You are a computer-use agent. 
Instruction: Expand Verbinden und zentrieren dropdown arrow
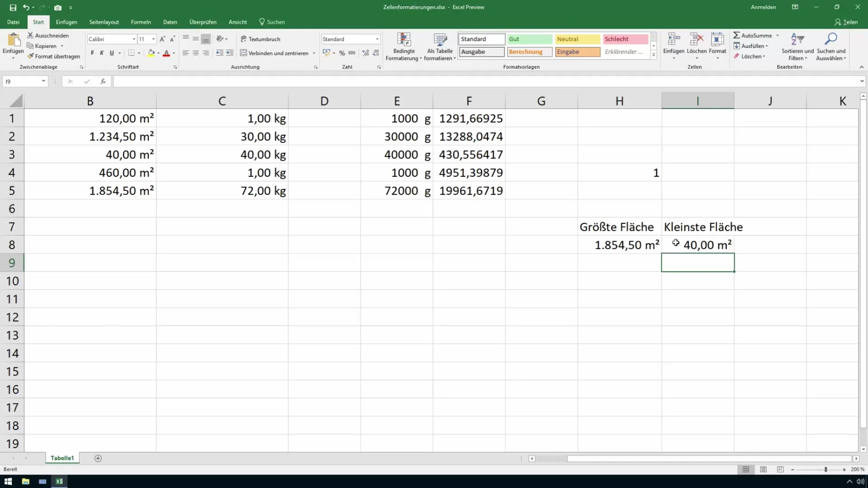(x=314, y=53)
